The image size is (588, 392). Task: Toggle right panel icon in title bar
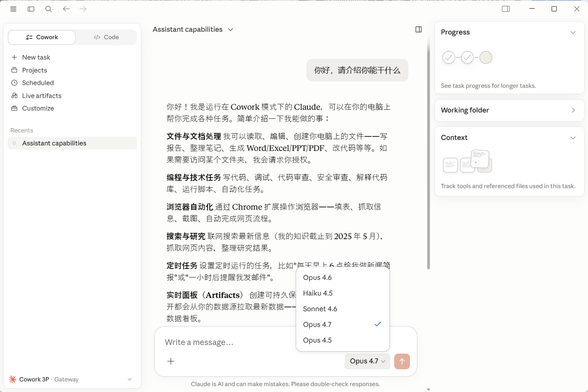click(506, 9)
